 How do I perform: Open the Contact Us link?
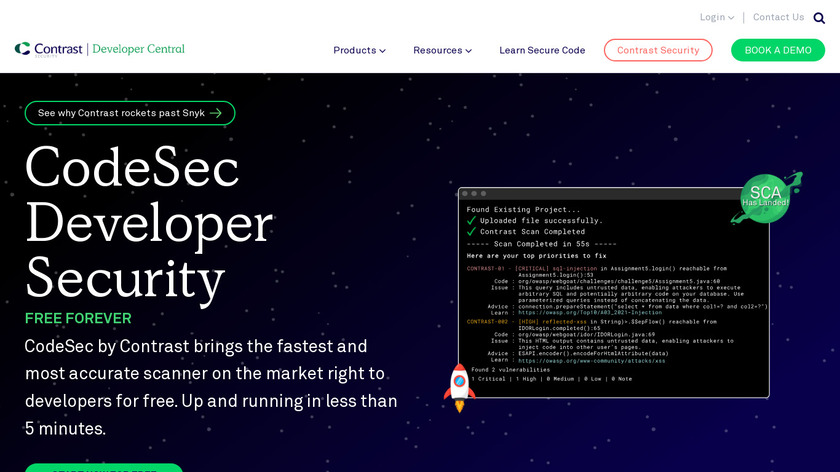[778, 17]
